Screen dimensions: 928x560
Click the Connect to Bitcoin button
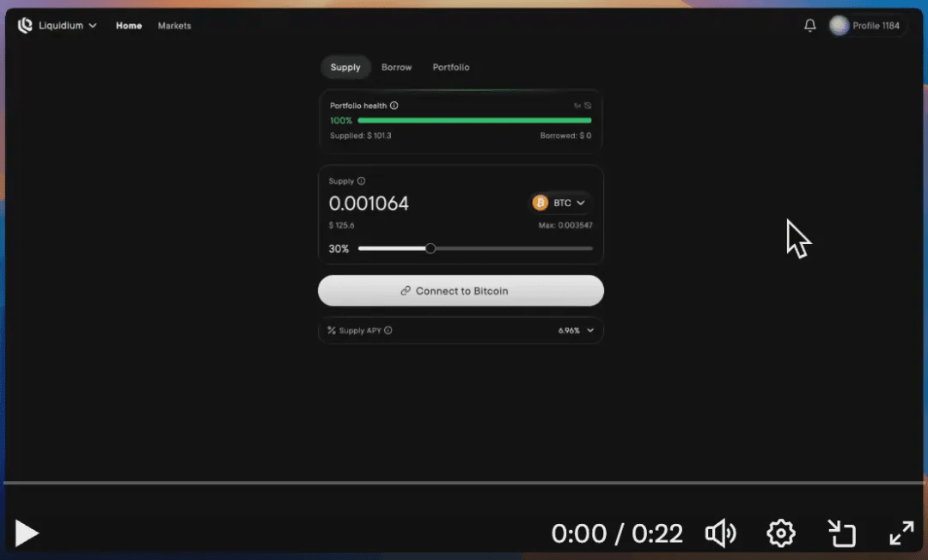coord(461,290)
